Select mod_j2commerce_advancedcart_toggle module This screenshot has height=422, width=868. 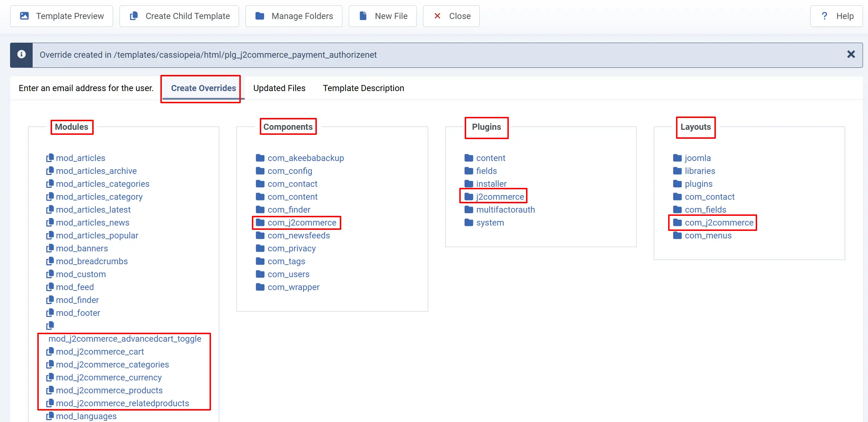click(125, 338)
